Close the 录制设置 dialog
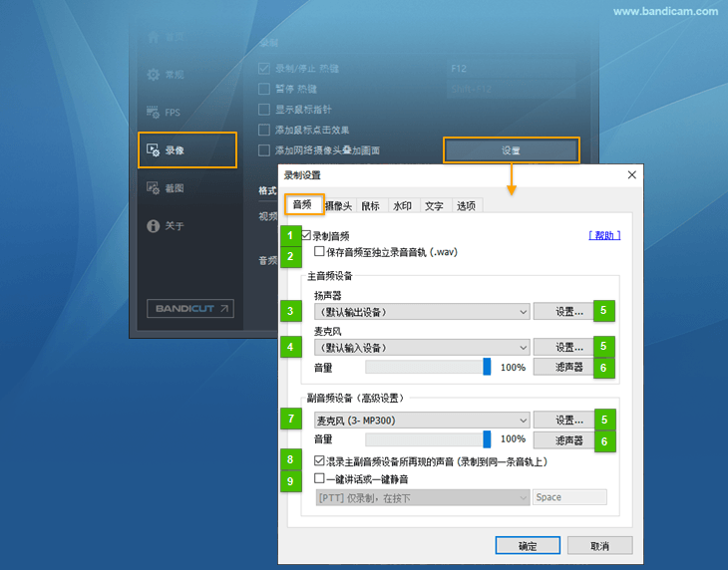Image resolution: width=728 pixels, height=570 pixels. (632, 174)
